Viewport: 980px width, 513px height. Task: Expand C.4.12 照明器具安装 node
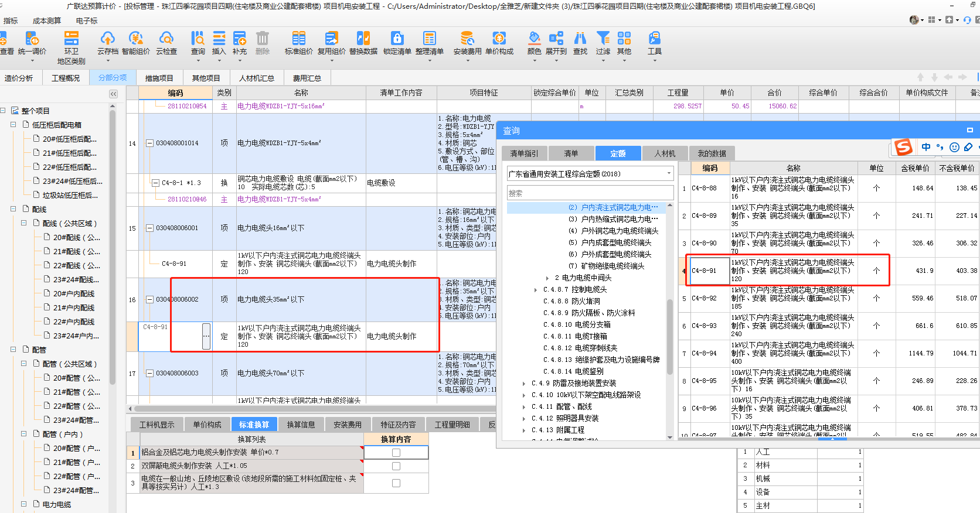524,419
